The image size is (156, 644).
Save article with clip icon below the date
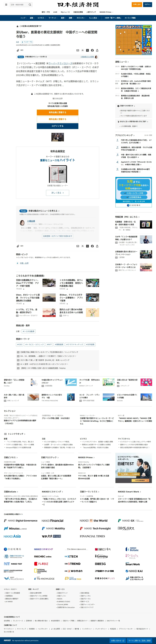point(18,50)
